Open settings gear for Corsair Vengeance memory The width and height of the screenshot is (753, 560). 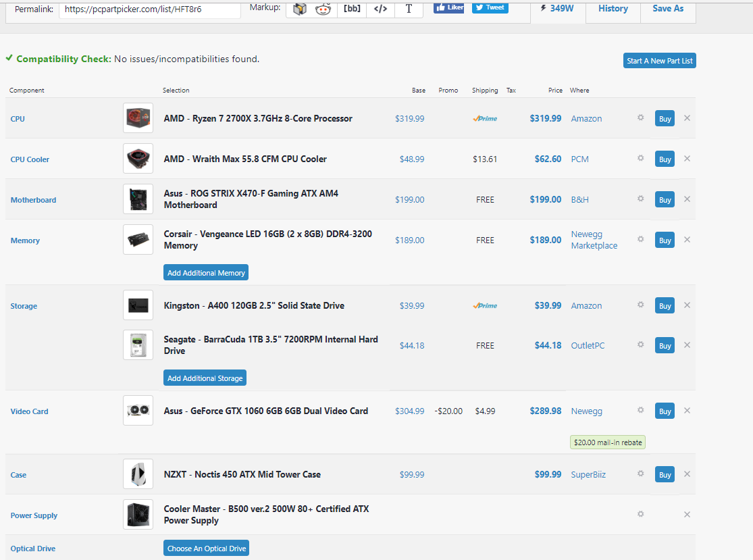pos(641,239)
